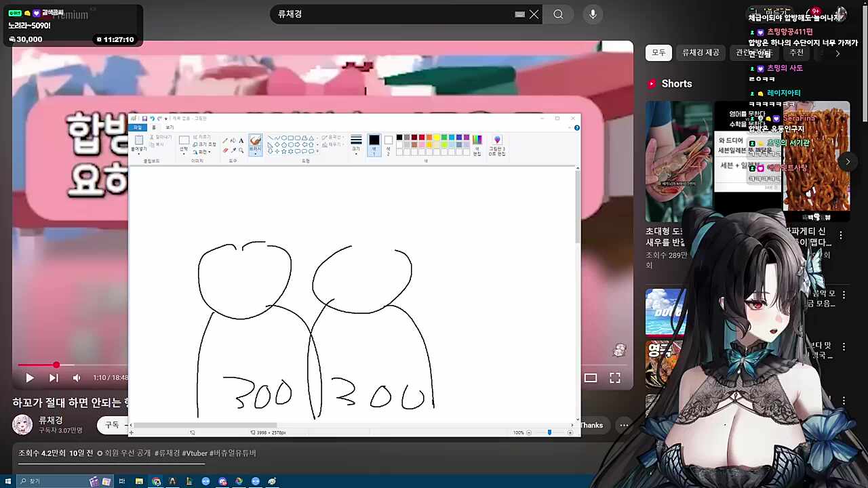
Task: Click the Paint zoom in plus button
Action: coord(570,432)
